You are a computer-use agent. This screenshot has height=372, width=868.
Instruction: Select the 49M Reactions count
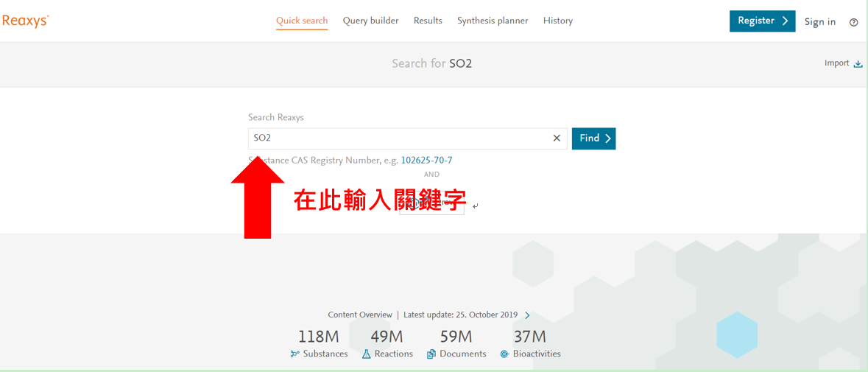[x=387, y=337]
